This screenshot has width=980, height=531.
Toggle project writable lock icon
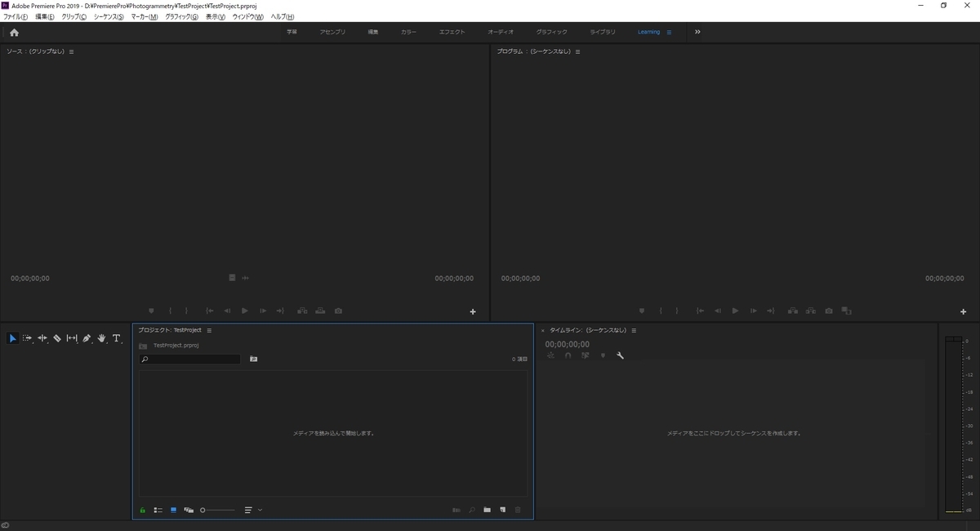click(143, 510)
